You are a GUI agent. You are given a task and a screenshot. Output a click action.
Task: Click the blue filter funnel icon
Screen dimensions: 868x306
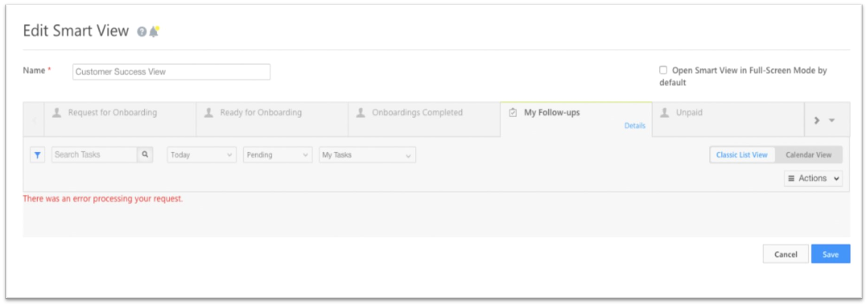click(x=38, y=155)
